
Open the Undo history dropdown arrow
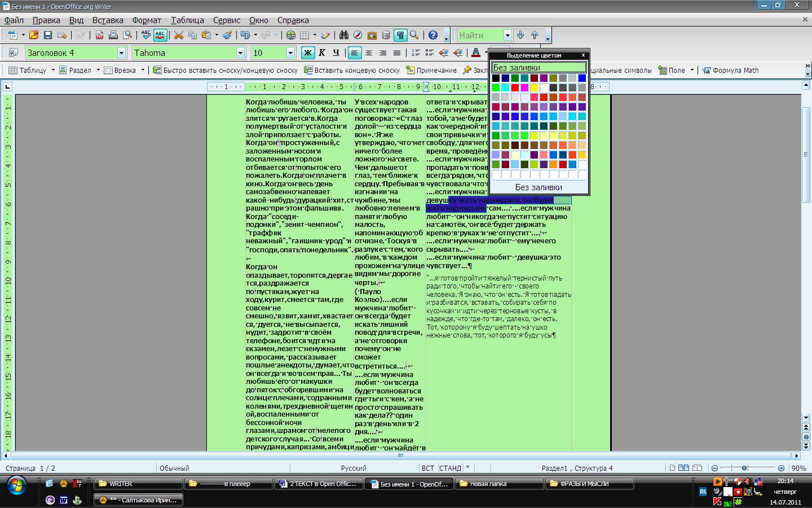(255, 35)
